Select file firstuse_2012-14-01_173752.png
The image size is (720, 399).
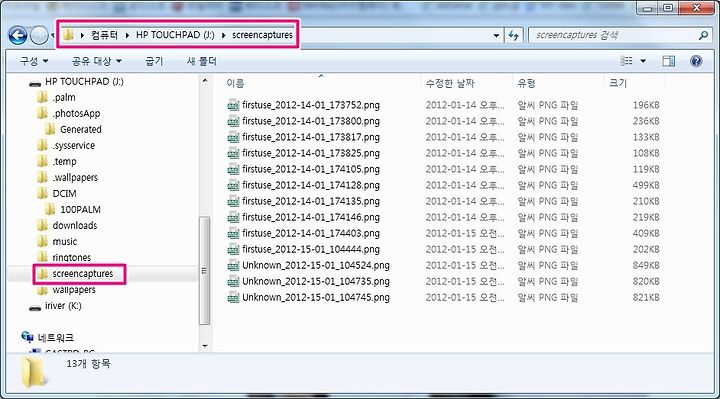[x=311, y=105]
